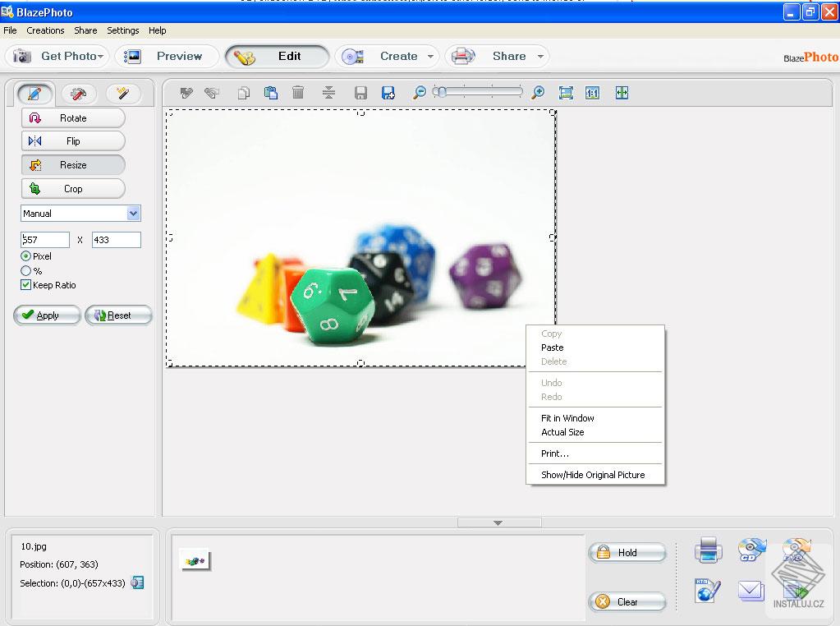The width and height of the screenshot is (840, 626).
Task: Collapse the bottom panel with the down arrow
Action: point(498,522)
